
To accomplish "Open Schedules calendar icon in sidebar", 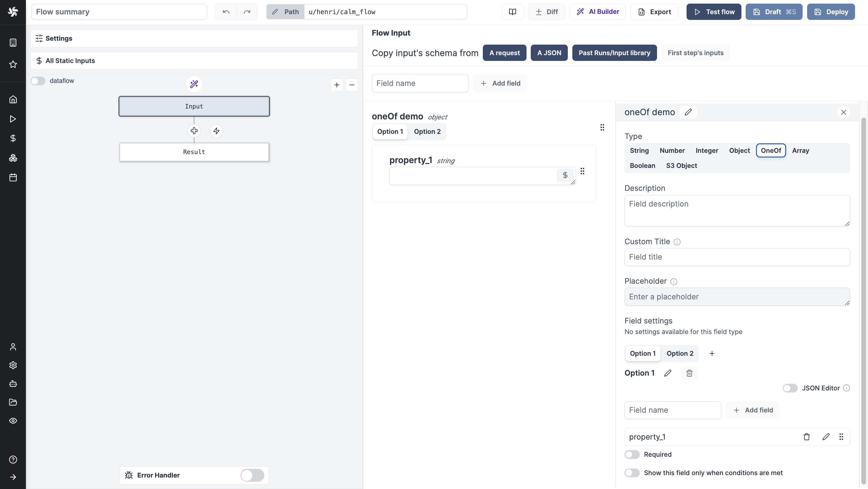I will coord(13,178).
